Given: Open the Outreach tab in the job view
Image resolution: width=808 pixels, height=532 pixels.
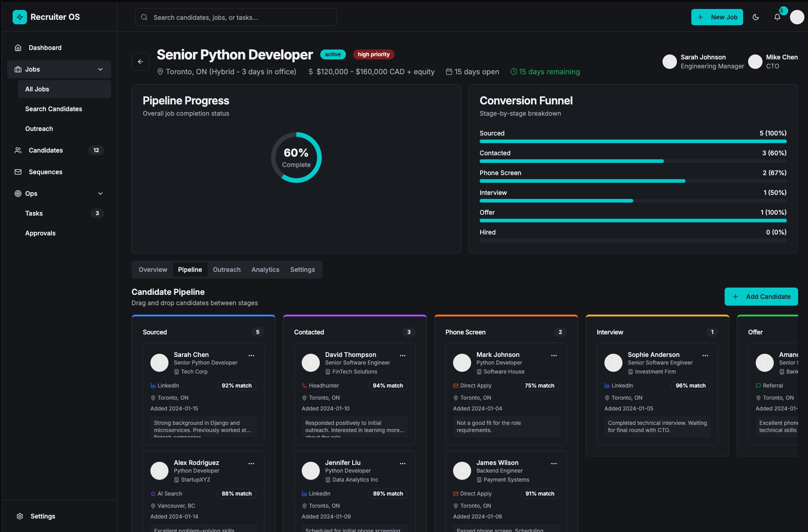Looking at the screenshot, I should [227, 270].
